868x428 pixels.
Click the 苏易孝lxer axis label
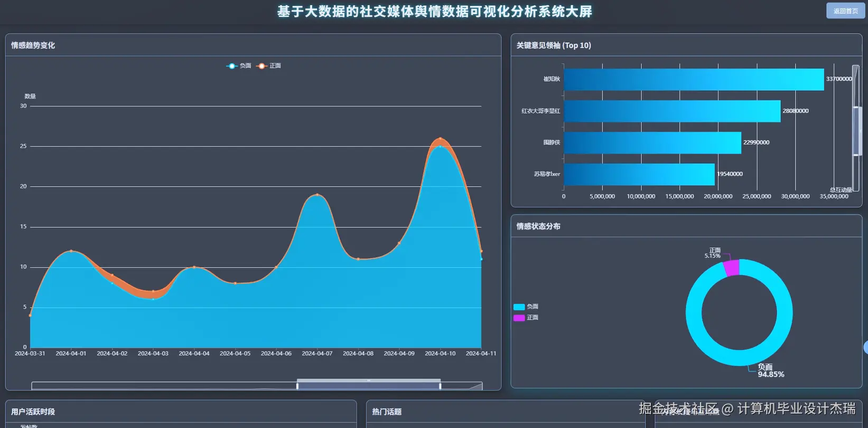click(x=547, y=174)
